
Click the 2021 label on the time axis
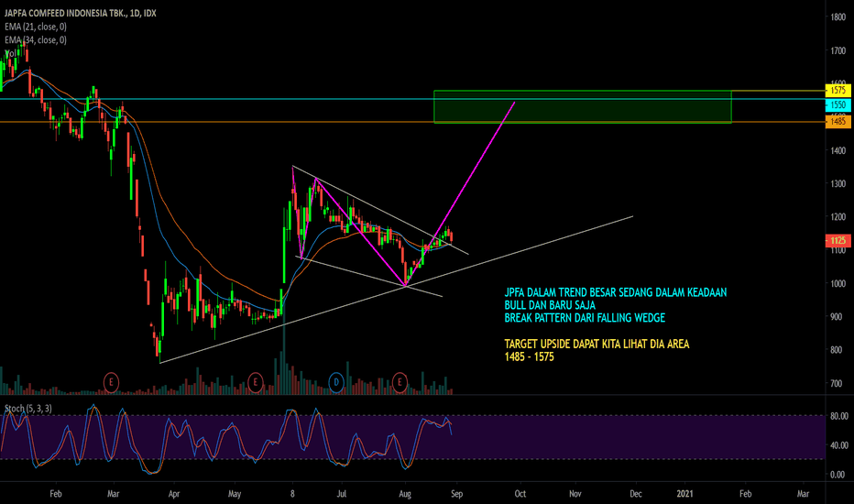pos(684,494)
